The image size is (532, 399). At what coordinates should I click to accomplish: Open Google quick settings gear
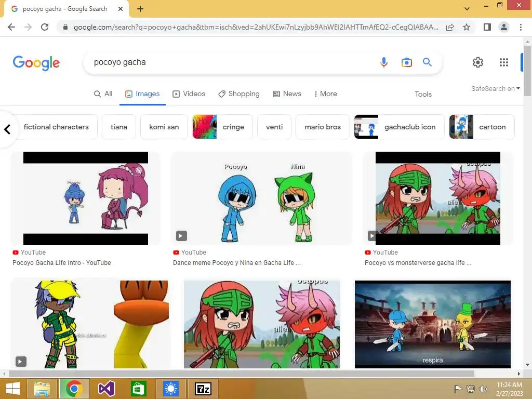(x=478, y=62)
